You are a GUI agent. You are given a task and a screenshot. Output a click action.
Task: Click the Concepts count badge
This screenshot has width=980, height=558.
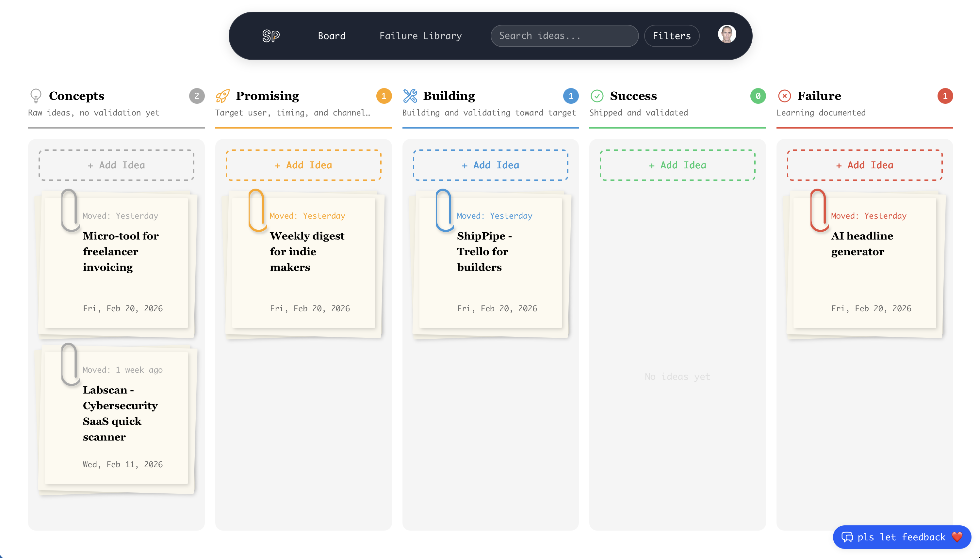coord(197,96)
